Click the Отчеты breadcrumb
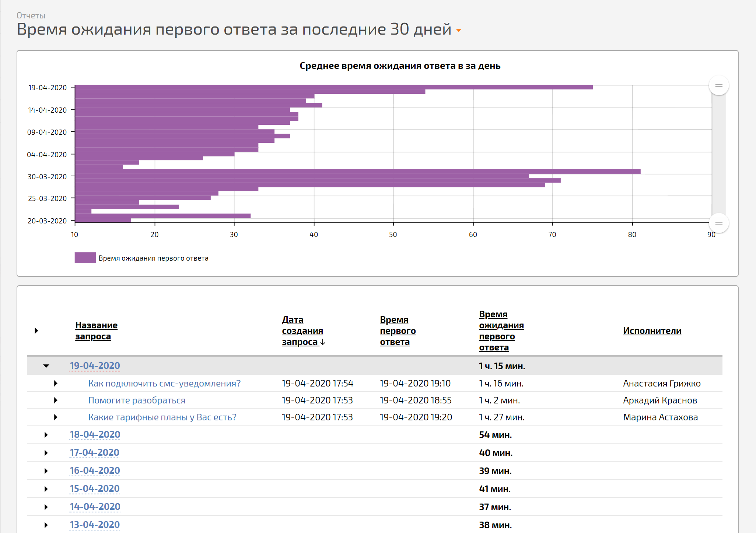This screenshot has width=756, height=533. pos(31,15)
